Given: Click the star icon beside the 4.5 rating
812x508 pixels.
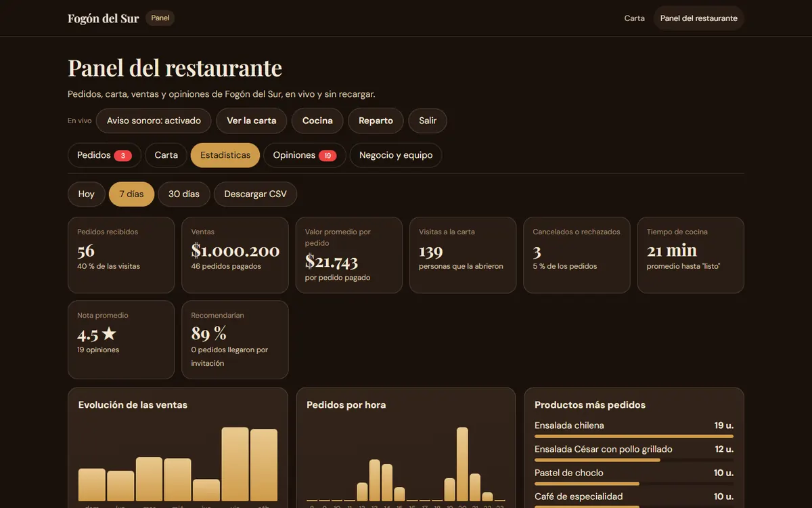Looking at the screenshot, I should coord(109,334).
